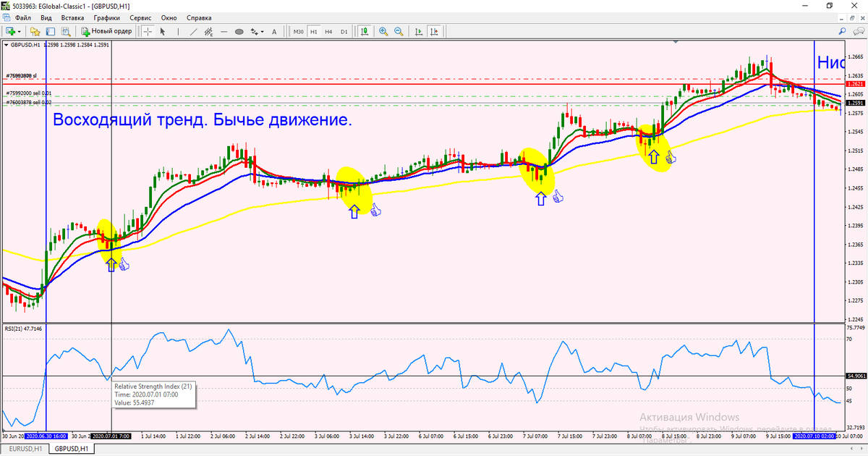The height and width of the screenshot is (456, 868).
Task: Click the red 1.2621 price label
Action: click(855, 84)
